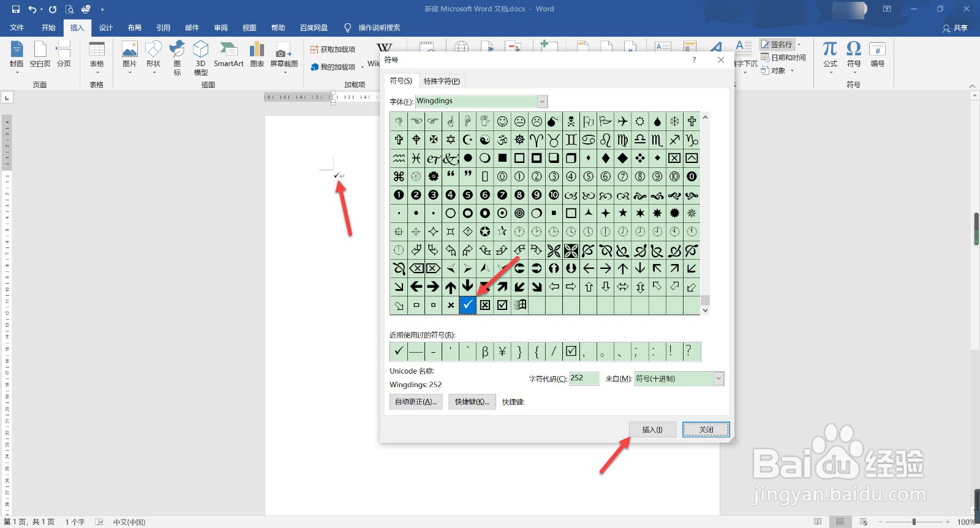Image resolution: width=980 pixels, height=528 pixels.
Task: Expand the Object (对象) dropdown arrow
Action: 792,70
